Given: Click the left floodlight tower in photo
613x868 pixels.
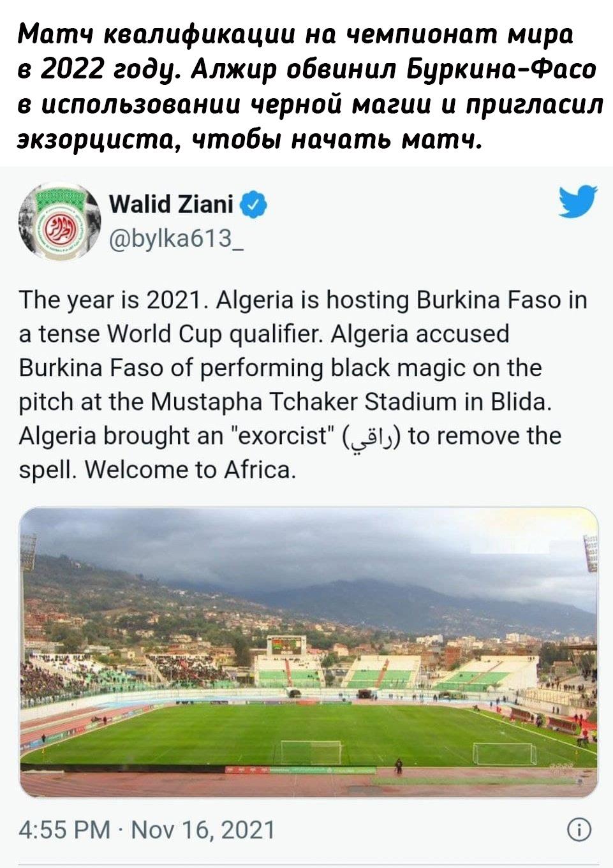Looking at the screenshot, I should 29,552.
